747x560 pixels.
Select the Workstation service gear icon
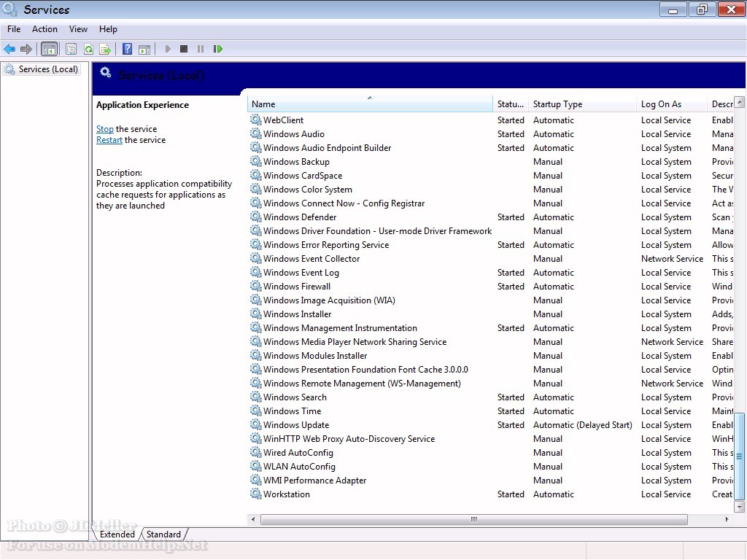pyautogui.click(x=256, y=494)
